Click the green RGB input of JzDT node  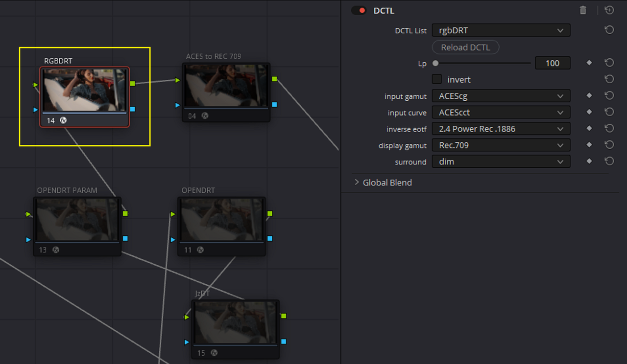187,317
